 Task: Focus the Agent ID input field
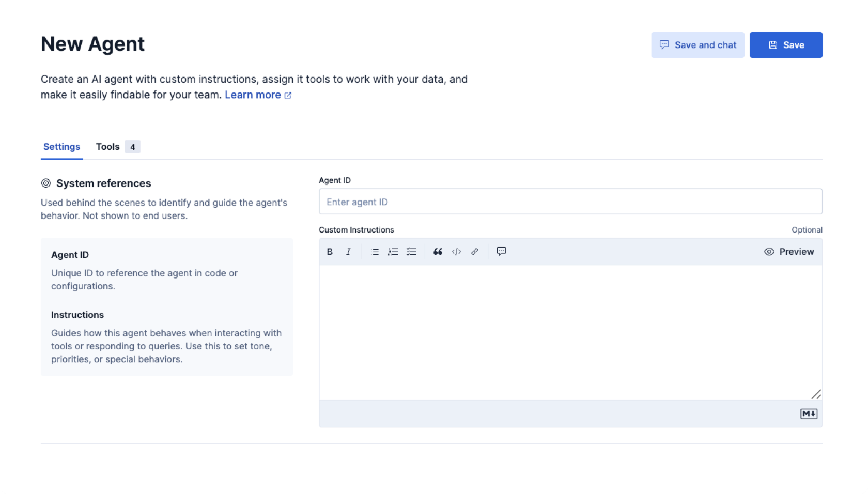pyautogui.click(x=570, y=202)
